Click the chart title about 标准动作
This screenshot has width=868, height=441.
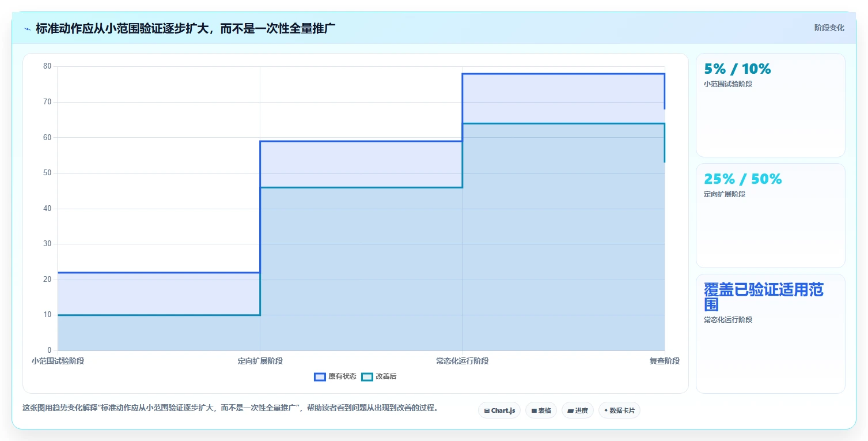185,28
